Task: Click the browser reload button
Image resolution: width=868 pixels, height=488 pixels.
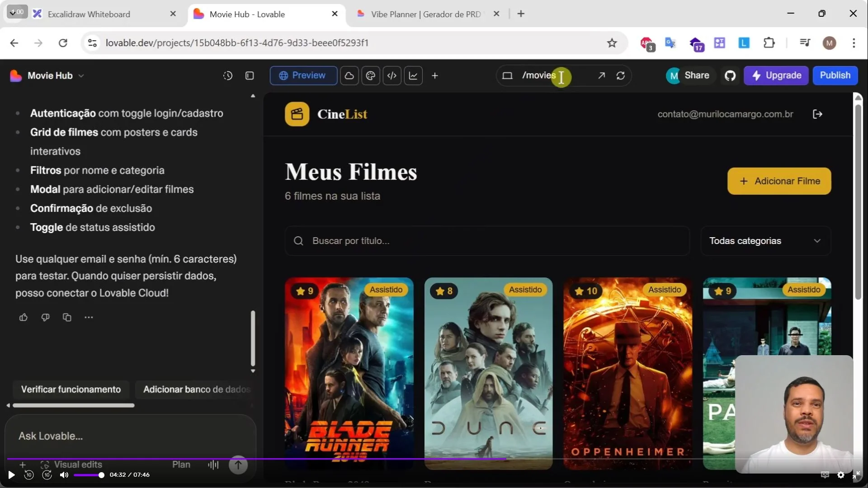Action: click(x=63, y=43)
